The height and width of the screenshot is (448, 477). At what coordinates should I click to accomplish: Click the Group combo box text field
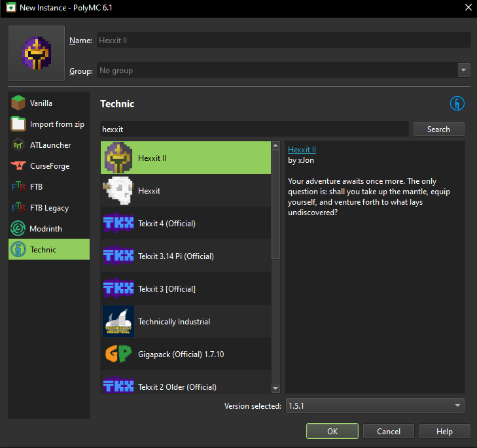277,70
